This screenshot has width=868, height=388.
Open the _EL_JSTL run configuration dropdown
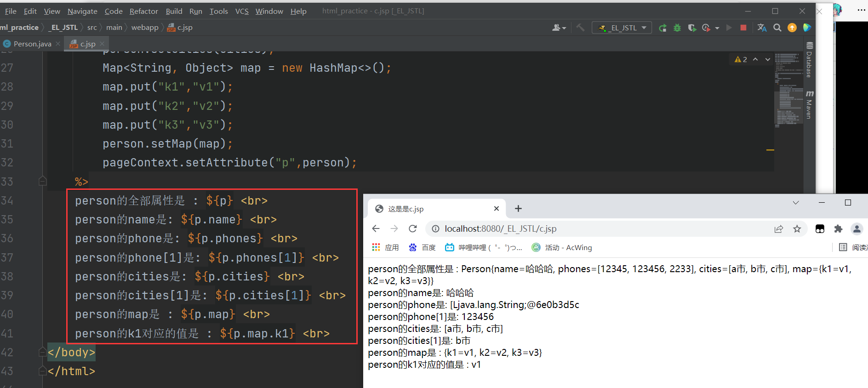[x=622, y=28]
